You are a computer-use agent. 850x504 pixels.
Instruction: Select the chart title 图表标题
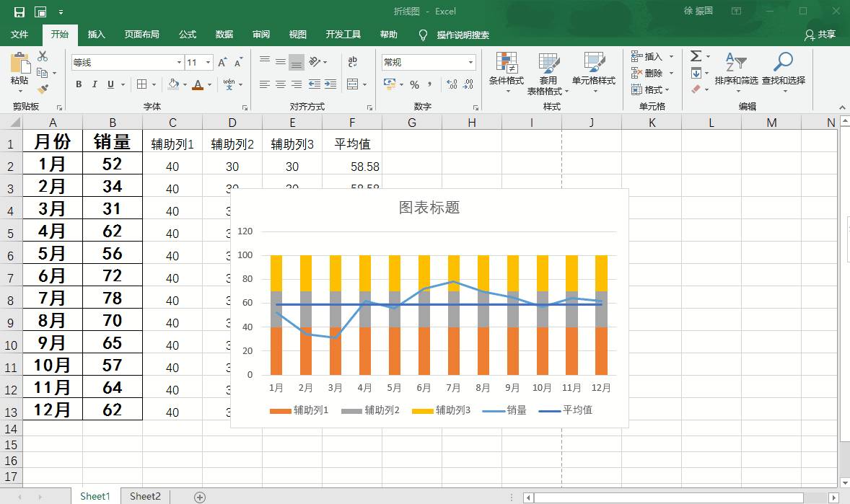click(429, 208)
